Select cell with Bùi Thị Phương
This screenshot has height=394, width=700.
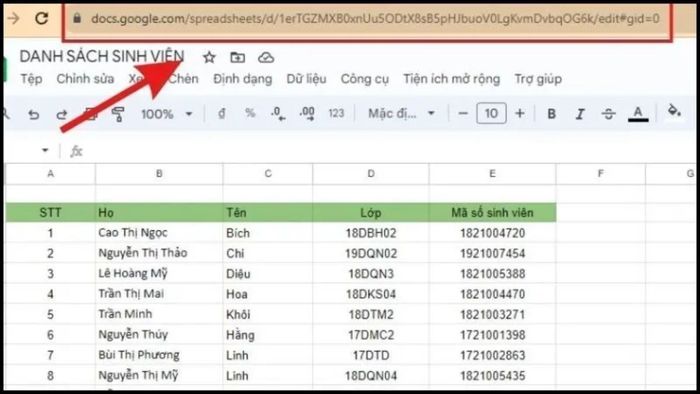159,355
